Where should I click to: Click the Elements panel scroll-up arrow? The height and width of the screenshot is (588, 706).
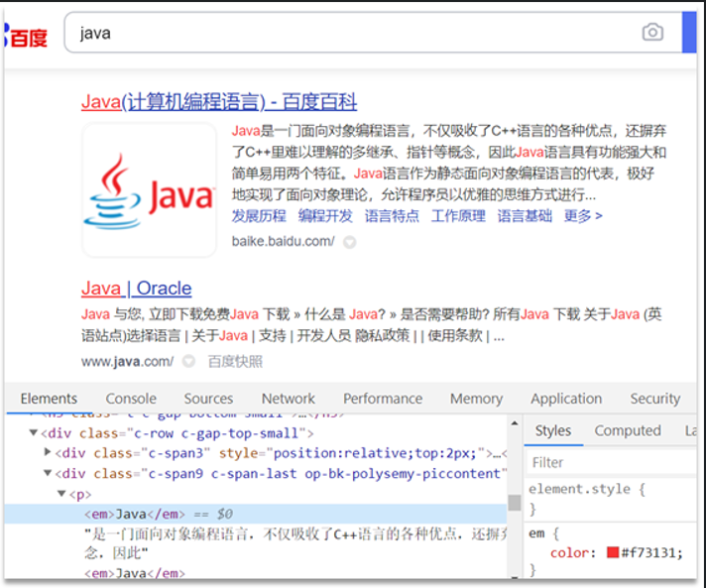(x=515, y=423)
